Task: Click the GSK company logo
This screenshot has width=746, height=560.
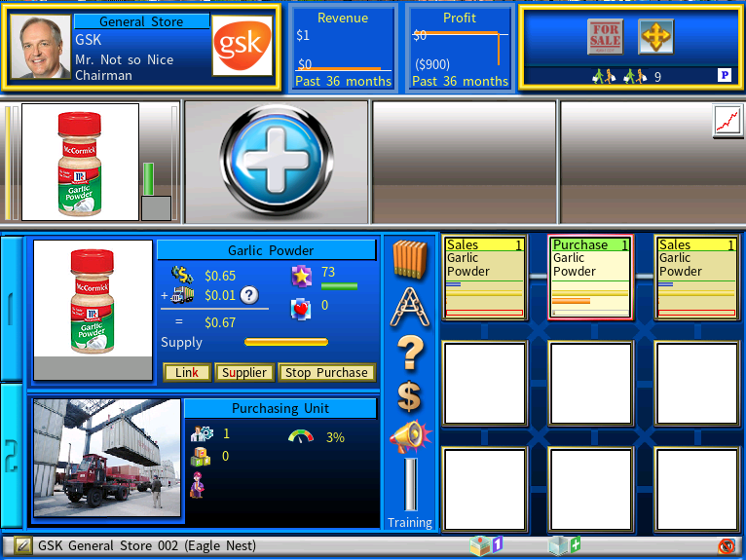Action: pyautogui.click(x=242, y=45)
